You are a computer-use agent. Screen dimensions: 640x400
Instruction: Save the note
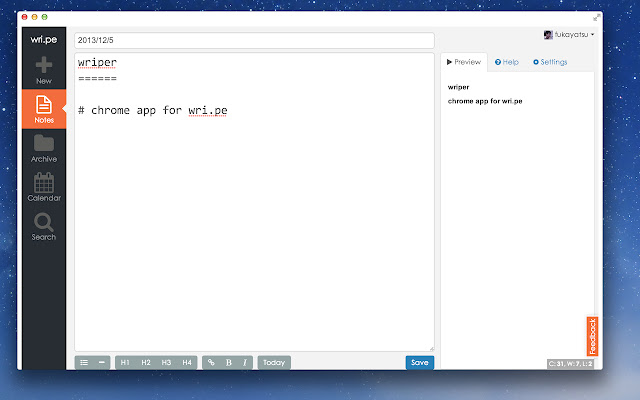tap(420, 362)
